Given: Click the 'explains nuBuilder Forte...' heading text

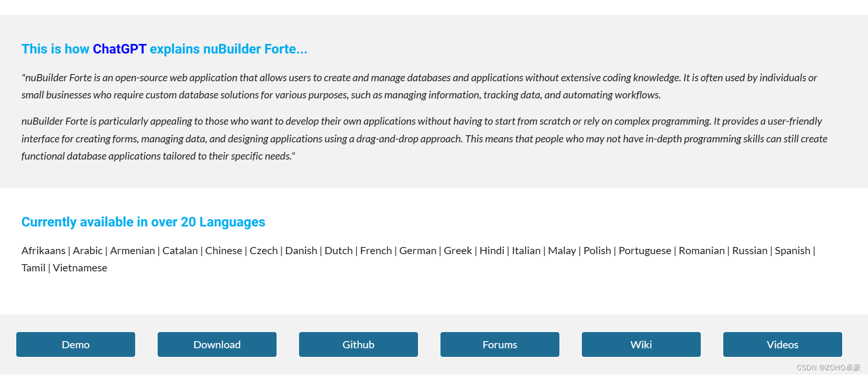Looking at the screenshot, I should tap(228, 49).
